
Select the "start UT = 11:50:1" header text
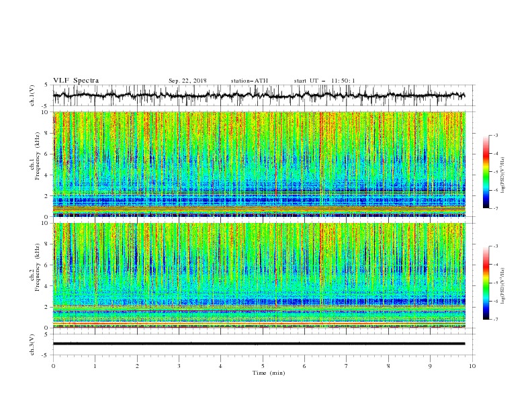click(x=324, y=81)
